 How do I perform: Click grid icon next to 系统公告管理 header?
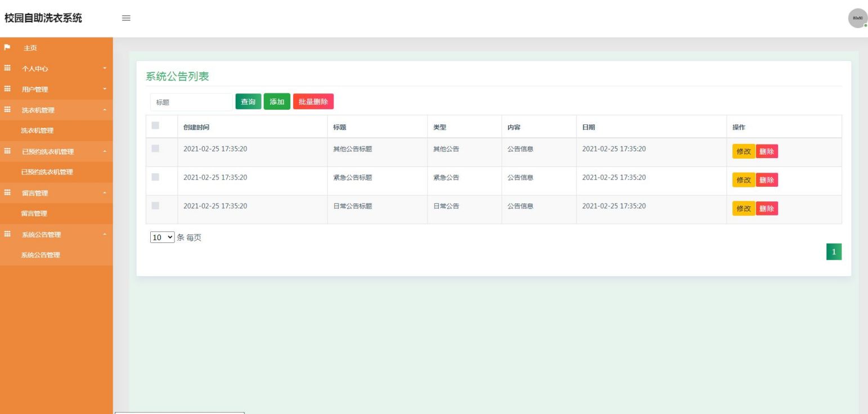(x=7, y=234)
